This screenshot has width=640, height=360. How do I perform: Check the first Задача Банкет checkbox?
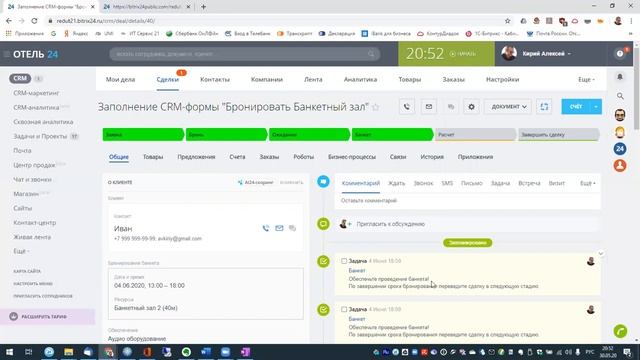click(344, 261)
